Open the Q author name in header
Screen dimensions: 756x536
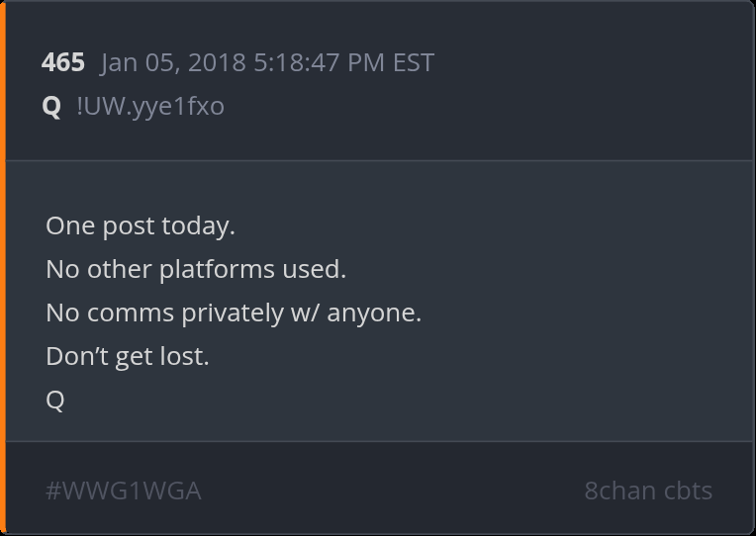point(51,106)
